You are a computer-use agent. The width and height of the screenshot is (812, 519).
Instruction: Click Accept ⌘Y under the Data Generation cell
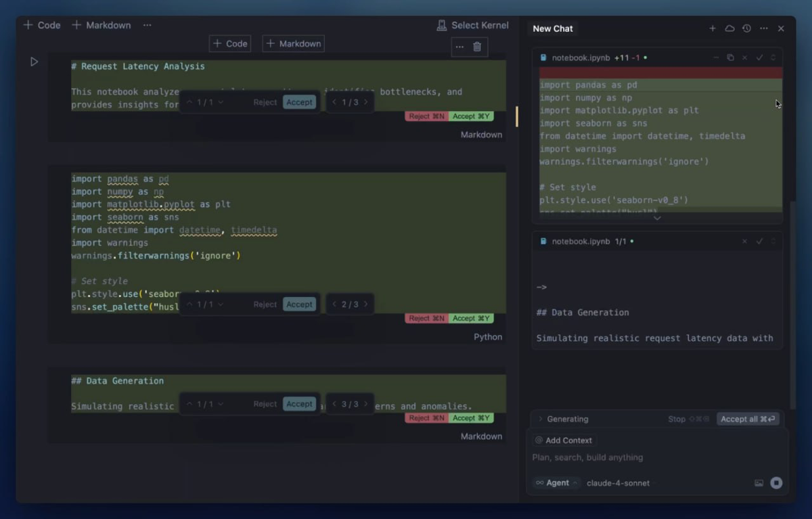(x=471, y=418)
